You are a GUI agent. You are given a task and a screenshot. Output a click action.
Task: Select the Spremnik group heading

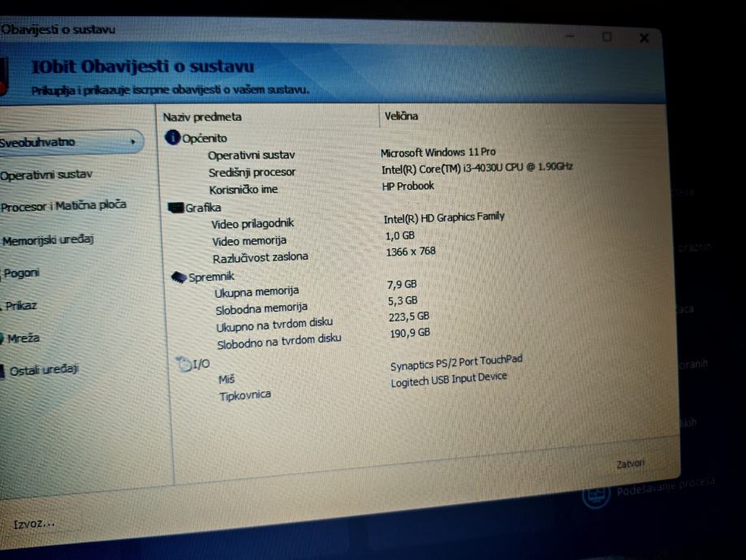tap(211, 277)
